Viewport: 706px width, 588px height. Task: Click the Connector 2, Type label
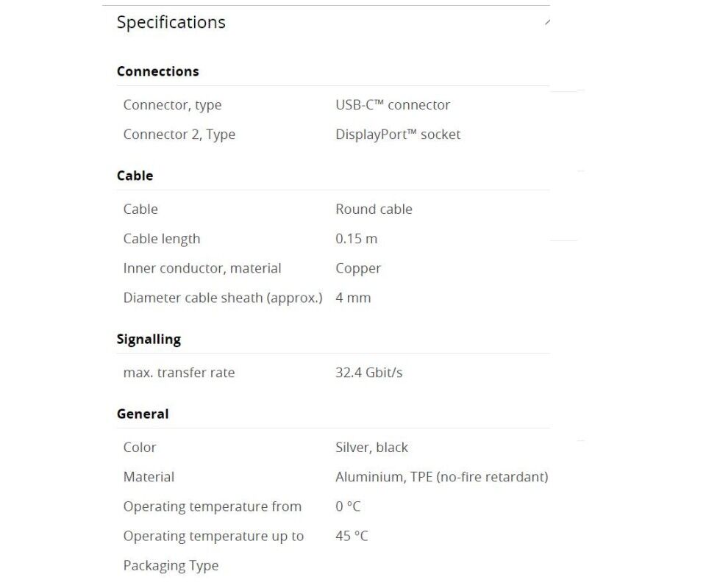pos(179,135)
